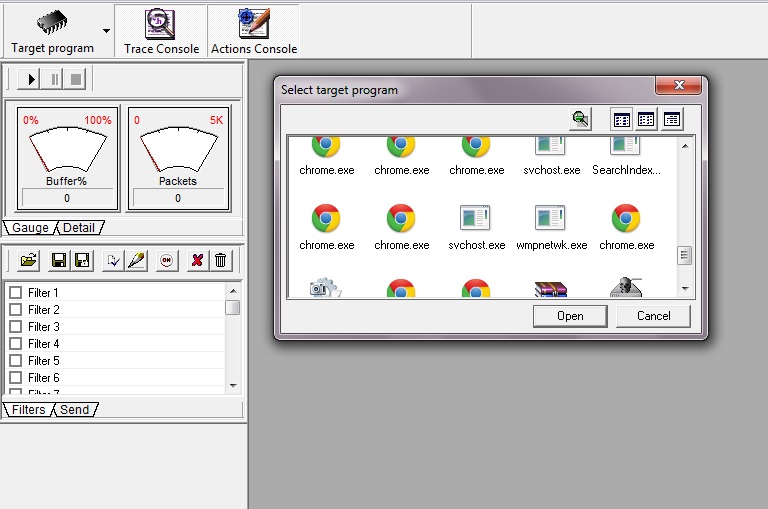Close the Select target program dialog

pos(679,85)
